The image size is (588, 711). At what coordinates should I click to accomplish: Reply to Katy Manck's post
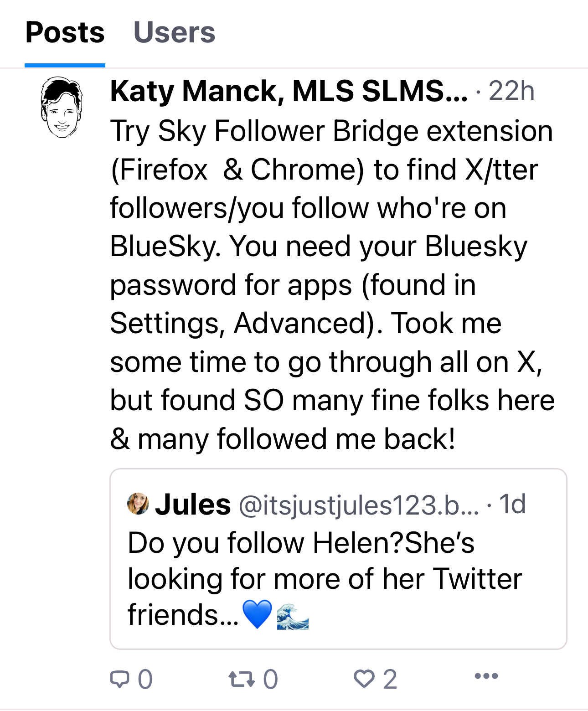coord(120,679)
